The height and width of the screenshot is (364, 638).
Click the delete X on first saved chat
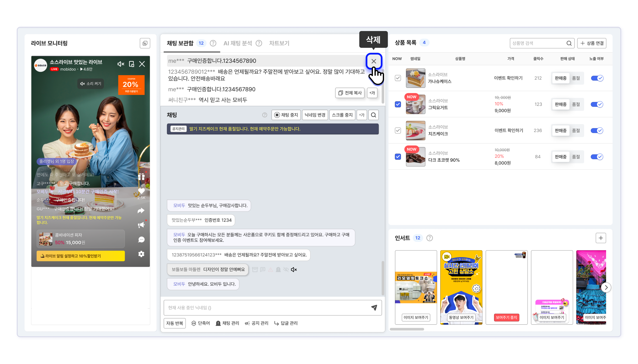coord(374,61)
